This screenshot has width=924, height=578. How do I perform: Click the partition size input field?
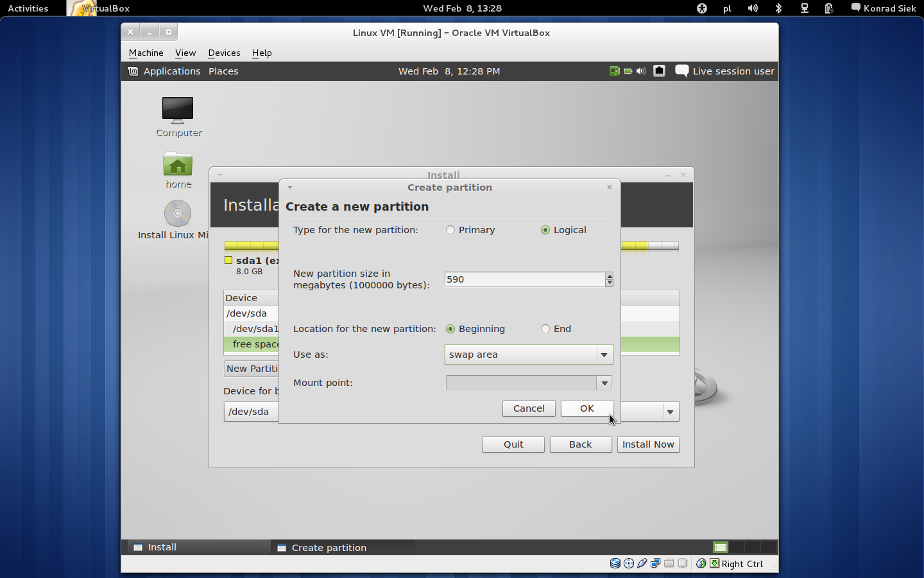pyautogui.click(x=525, y=279)
